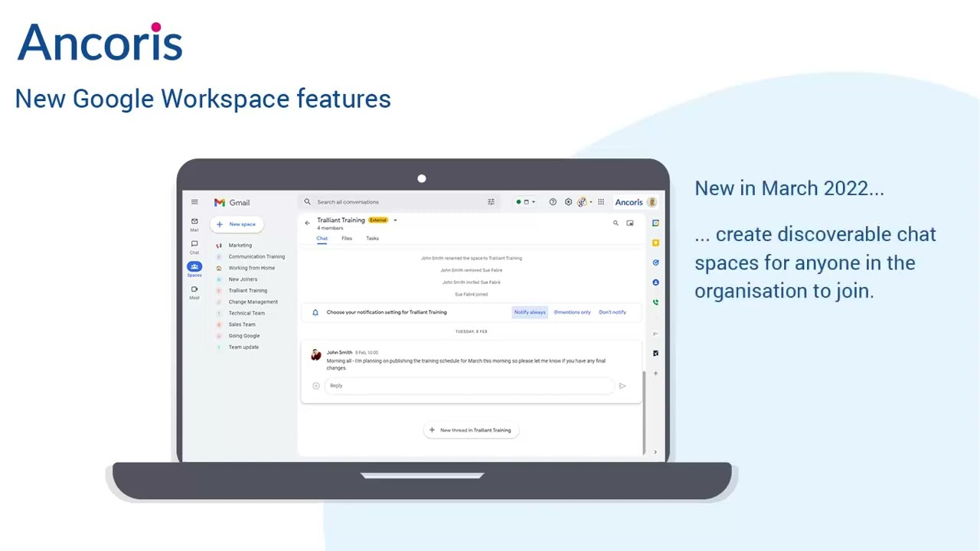Click the Ancoris logo in the Gmail header

[x=629, y=202]
